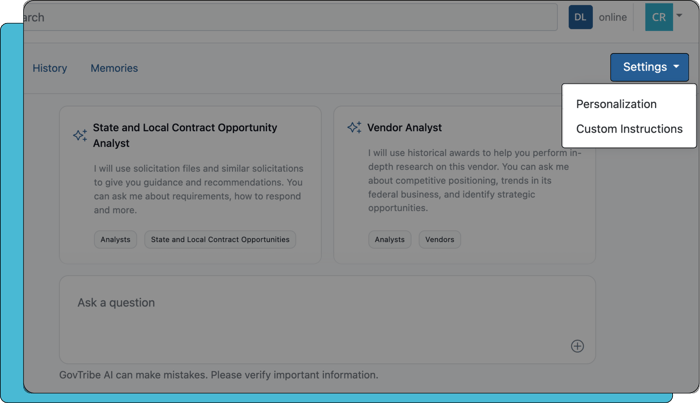Click the Vendors tag on Vendor Analyst card

tap(439, 240)
